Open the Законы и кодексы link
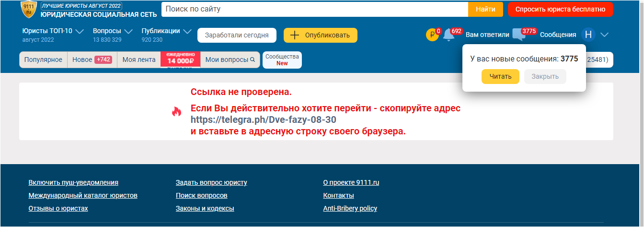 coord(205,208)
